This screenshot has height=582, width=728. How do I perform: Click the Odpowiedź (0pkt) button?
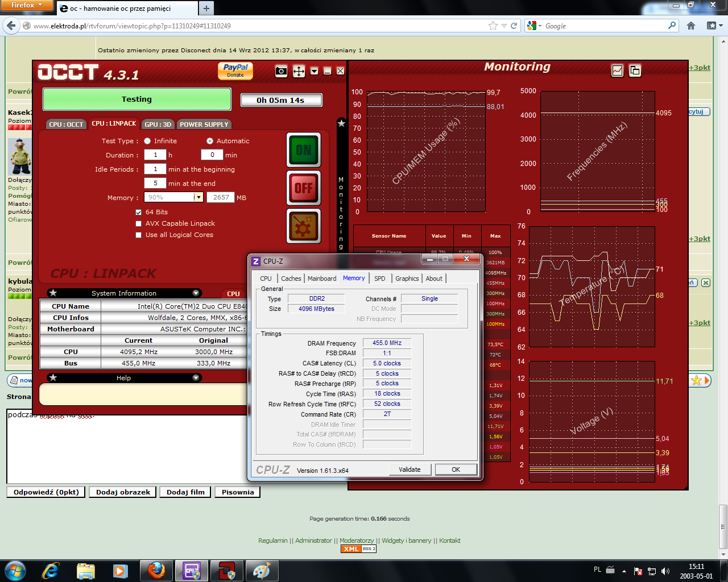47,492
